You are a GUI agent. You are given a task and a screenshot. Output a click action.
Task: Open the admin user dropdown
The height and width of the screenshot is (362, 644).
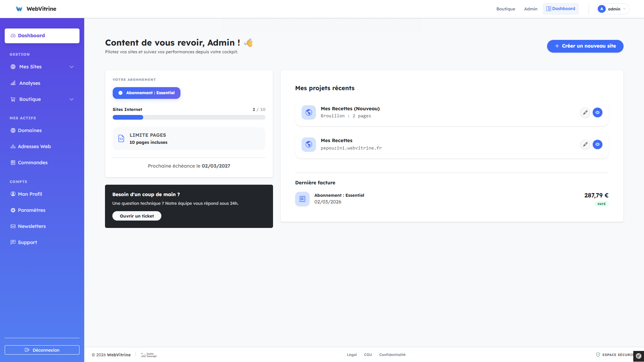pos(613,9)
